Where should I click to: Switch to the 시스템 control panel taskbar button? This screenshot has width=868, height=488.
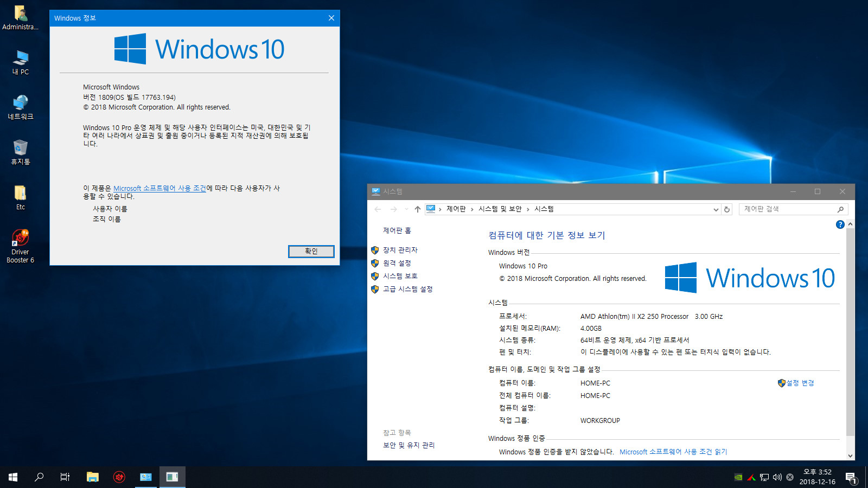146,477
